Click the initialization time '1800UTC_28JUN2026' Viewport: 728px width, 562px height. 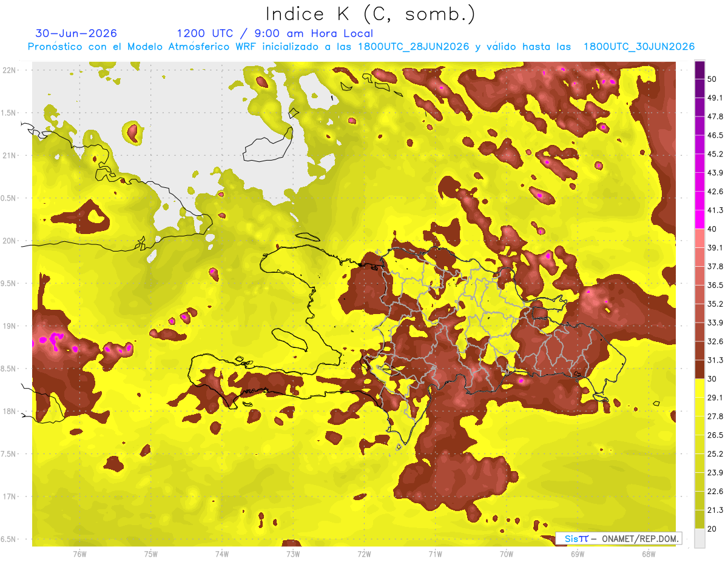(x=414, y=47)
